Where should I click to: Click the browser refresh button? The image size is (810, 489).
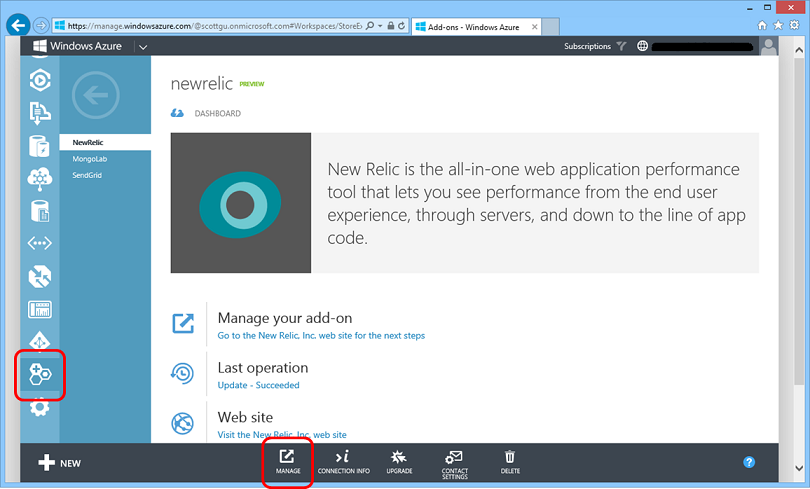coord(401,26)
